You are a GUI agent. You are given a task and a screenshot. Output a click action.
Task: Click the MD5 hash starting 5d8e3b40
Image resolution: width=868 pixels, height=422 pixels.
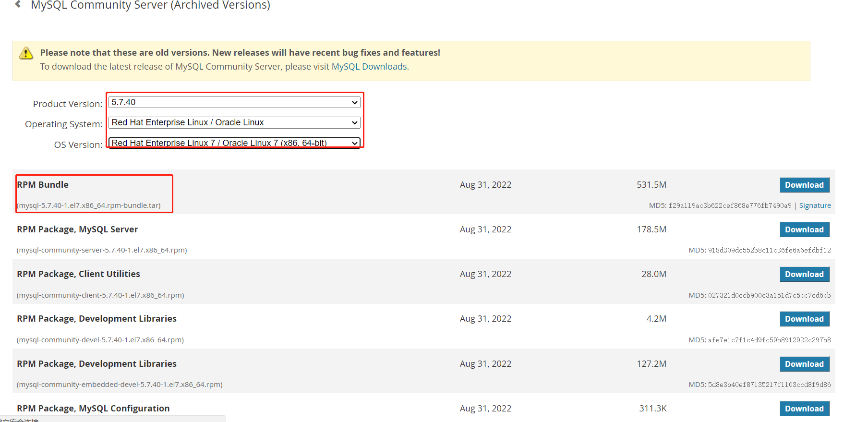(x=769, y=385)
